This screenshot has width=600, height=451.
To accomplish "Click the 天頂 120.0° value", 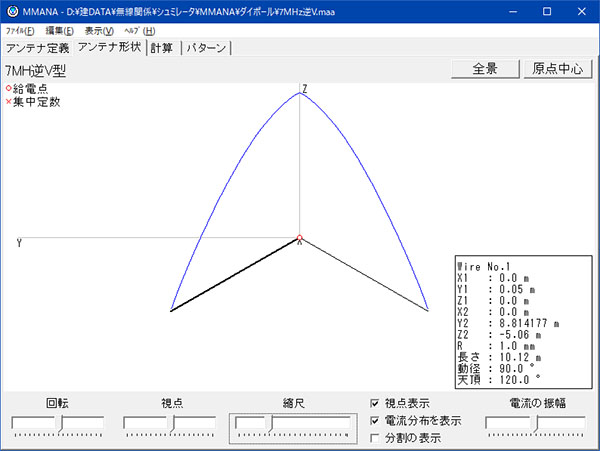I will click(520, 380).
